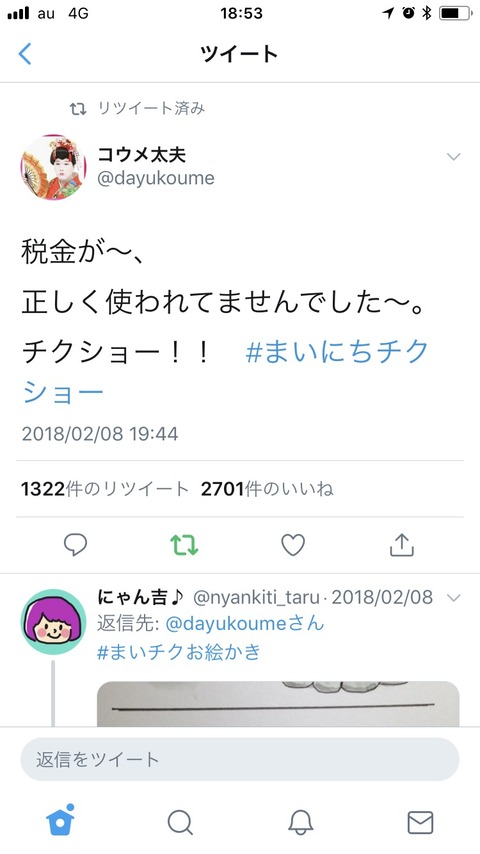Expand the chevron menu on the にゃん吉 reply

point(453,598)
